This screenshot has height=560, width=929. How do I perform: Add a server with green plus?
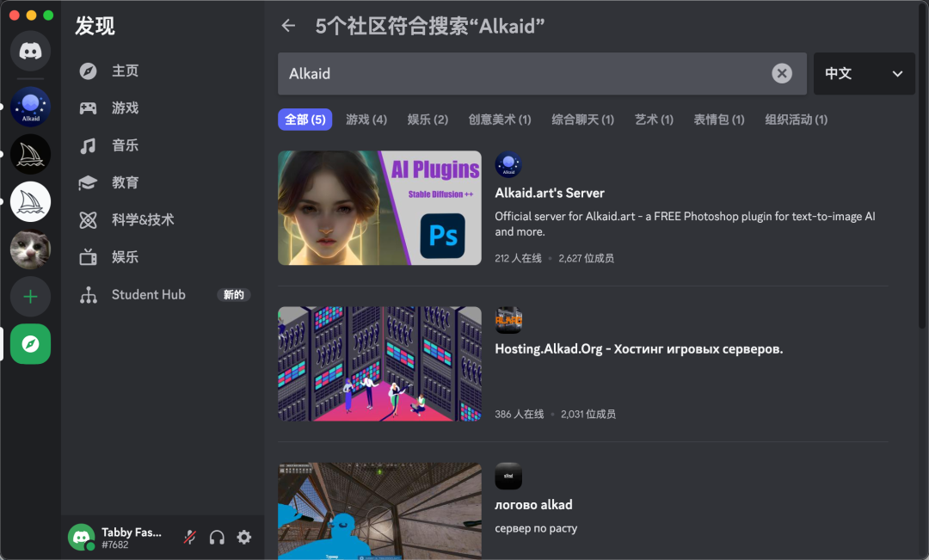(x=30, y=296)
